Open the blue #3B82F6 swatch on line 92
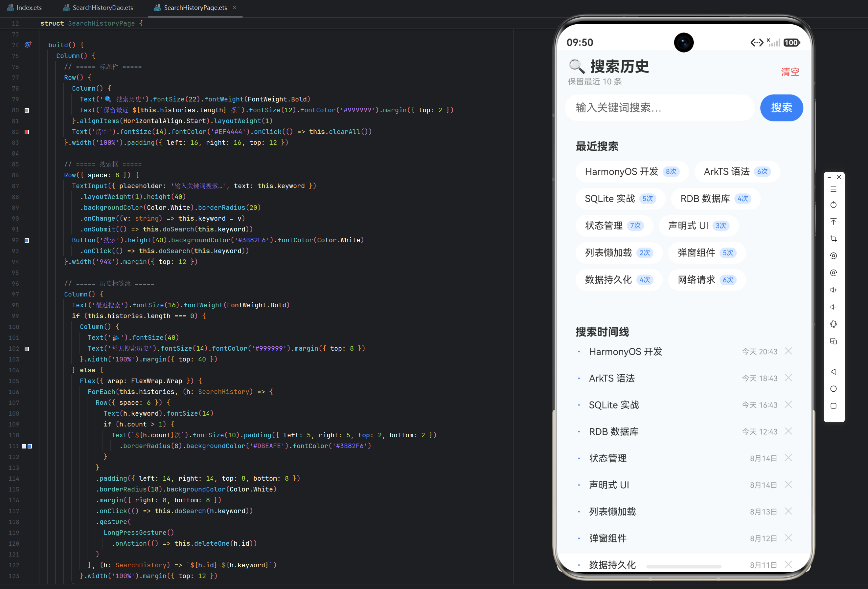Viewport: 868px width, 589px height. click(27, 240)
